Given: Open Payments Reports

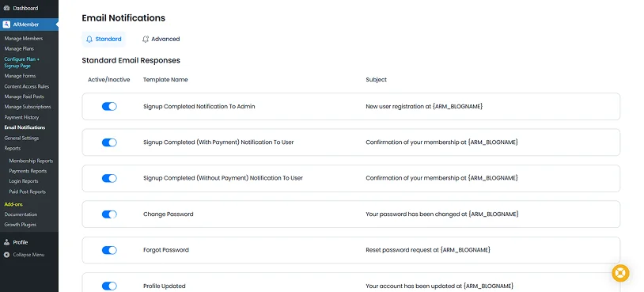Looking at the screenshot, I should point(28,171).
